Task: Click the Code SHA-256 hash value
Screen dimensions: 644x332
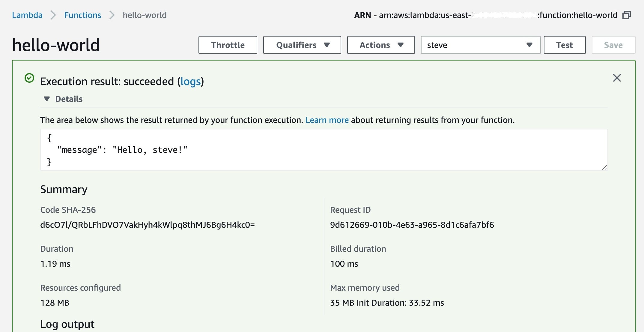Action: pyautogui.click(x=147, y=225)
